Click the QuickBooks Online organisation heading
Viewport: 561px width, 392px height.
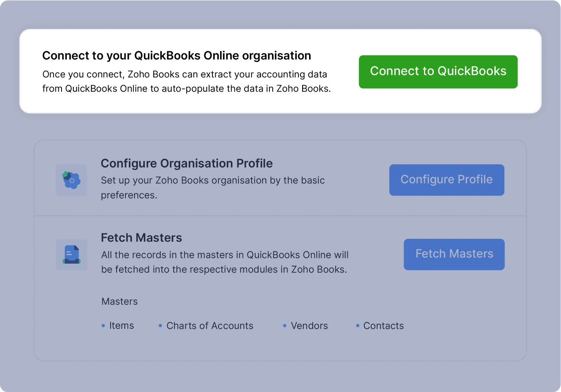[x=177, y=55]
